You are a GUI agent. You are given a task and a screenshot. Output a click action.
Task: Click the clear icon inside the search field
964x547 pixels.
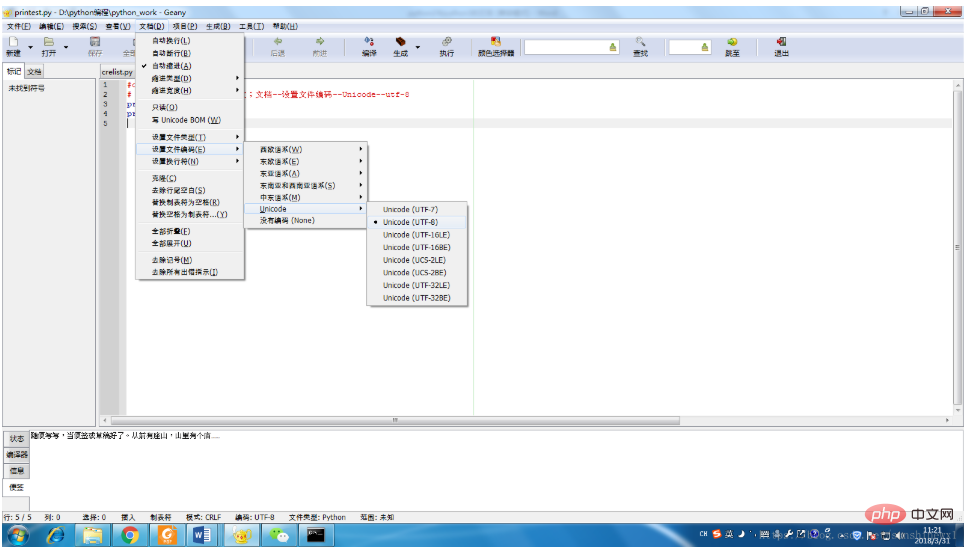tap(612, 47)
